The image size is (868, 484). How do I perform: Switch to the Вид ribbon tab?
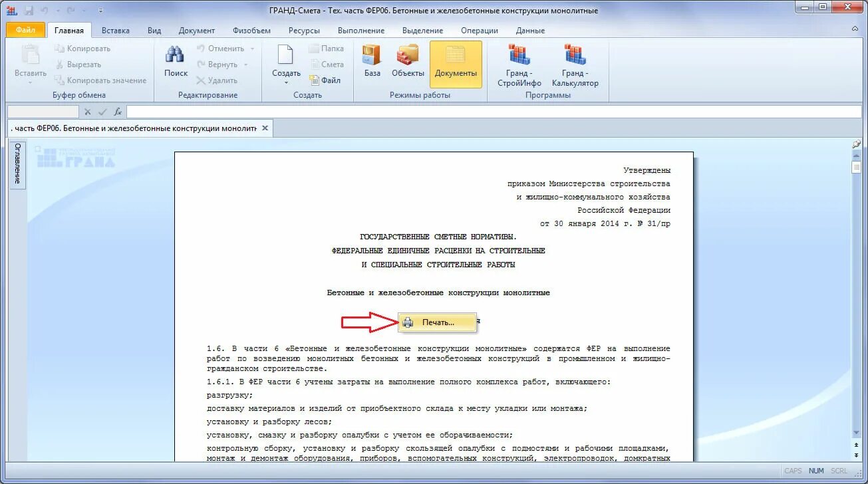154,31
